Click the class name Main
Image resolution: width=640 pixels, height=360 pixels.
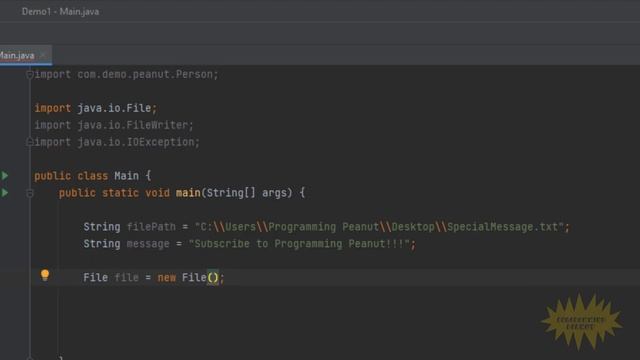[x=127, y=176]
